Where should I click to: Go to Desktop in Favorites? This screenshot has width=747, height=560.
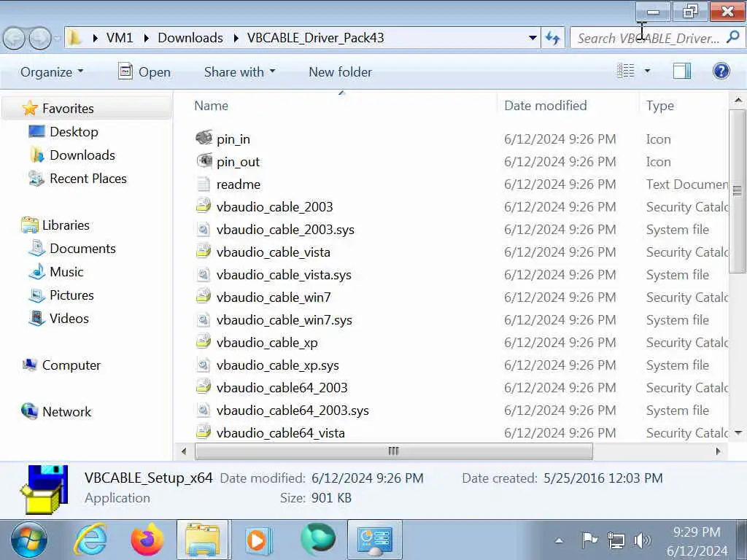pyautogui.click(x=74, y=131)
